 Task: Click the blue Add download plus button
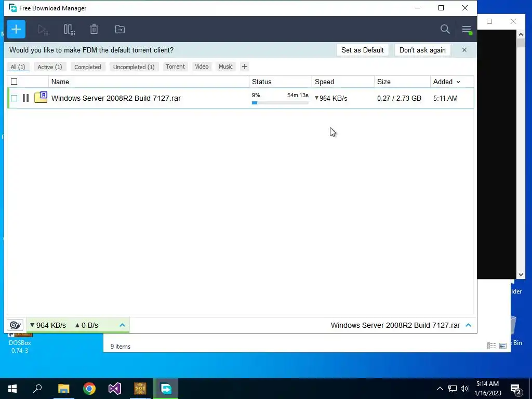[16, 29]
